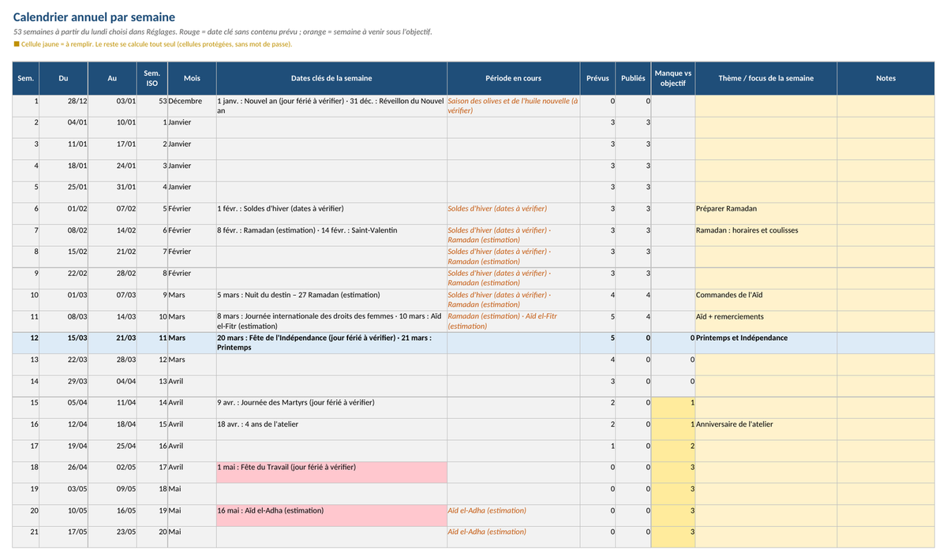Select the red '16 mai : Aïd el-Adha' cell
Image resolution: width=947 pixels, height=560 pixels.
(x=331, y=515)
